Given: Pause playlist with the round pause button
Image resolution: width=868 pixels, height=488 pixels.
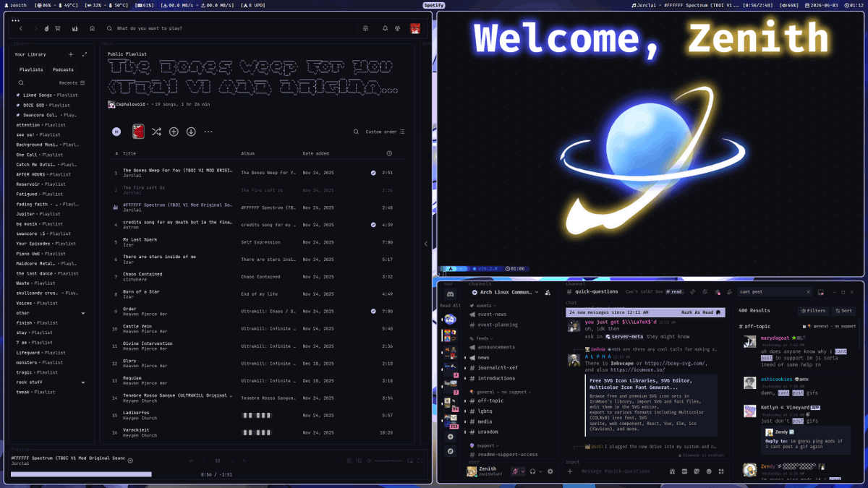Looking at the screenshot, I should [x=116, y=132].
